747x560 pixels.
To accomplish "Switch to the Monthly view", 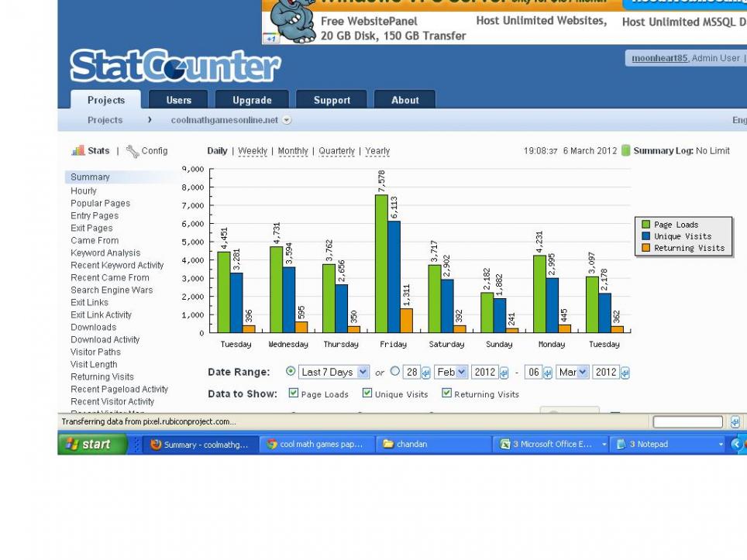I will click(x=293, y=151).
